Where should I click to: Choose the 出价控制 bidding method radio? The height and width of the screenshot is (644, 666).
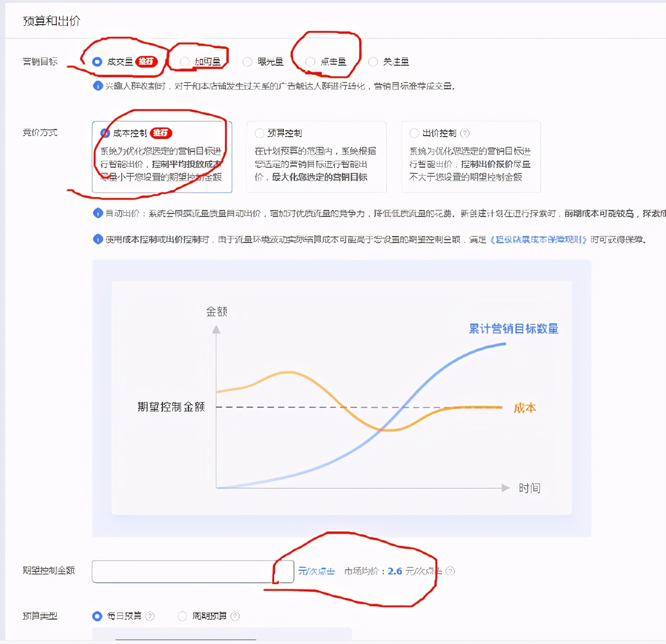[414, 133]
